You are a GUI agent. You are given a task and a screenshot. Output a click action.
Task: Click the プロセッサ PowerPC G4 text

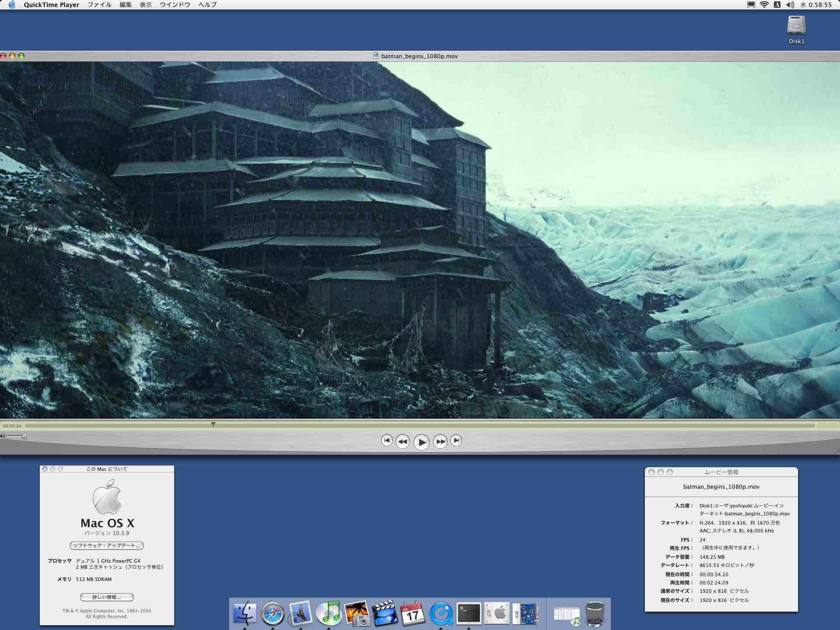coord(108,561)
